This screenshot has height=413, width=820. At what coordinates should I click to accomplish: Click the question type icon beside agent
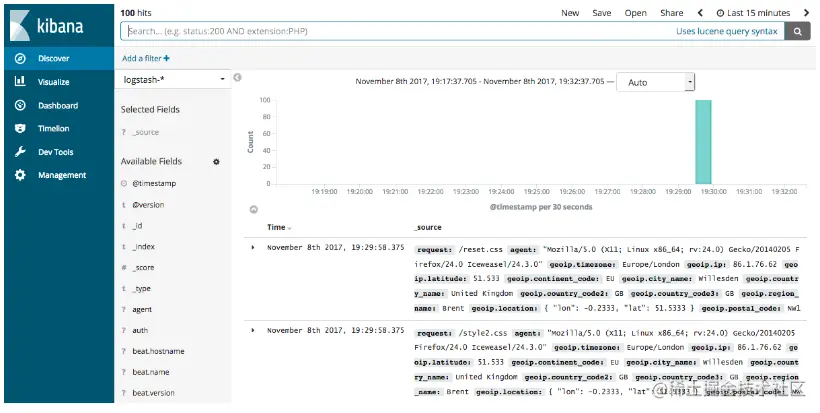(x=124, y=309)
